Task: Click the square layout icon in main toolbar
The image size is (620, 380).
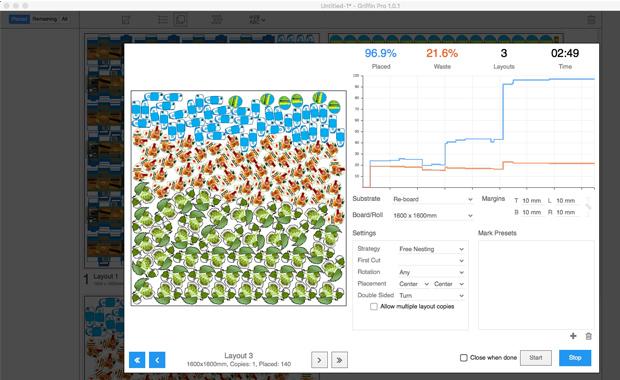Action: pos(126,20)
